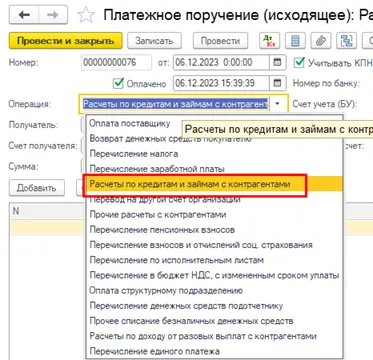This screenshot has height=360, width=373.
Task: Click the Записать button
Action: click(x=154, y=41)
